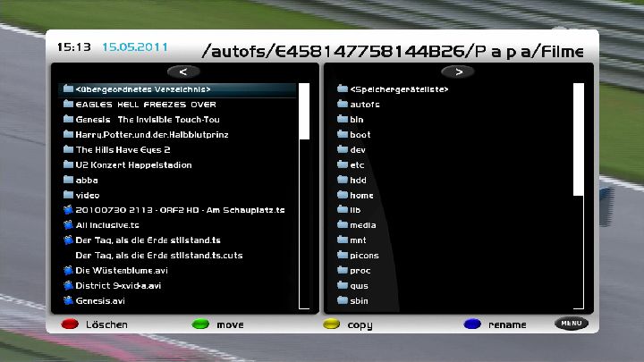Open the Speichergeräteliste entry
The image size is (644, 362).
click(399, 89)
